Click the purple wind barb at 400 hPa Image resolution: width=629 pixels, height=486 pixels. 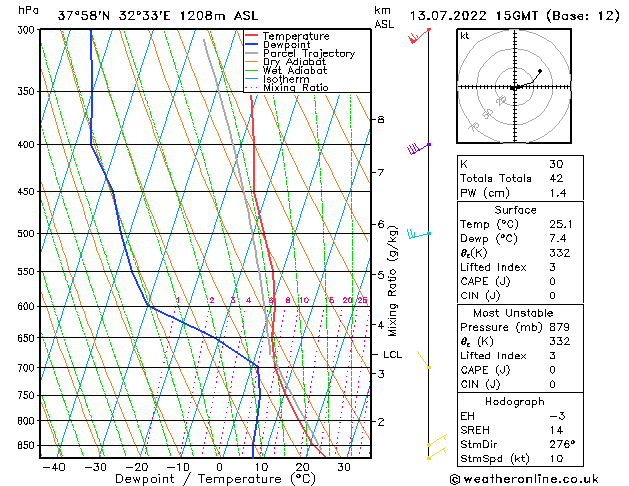(418, 148)
